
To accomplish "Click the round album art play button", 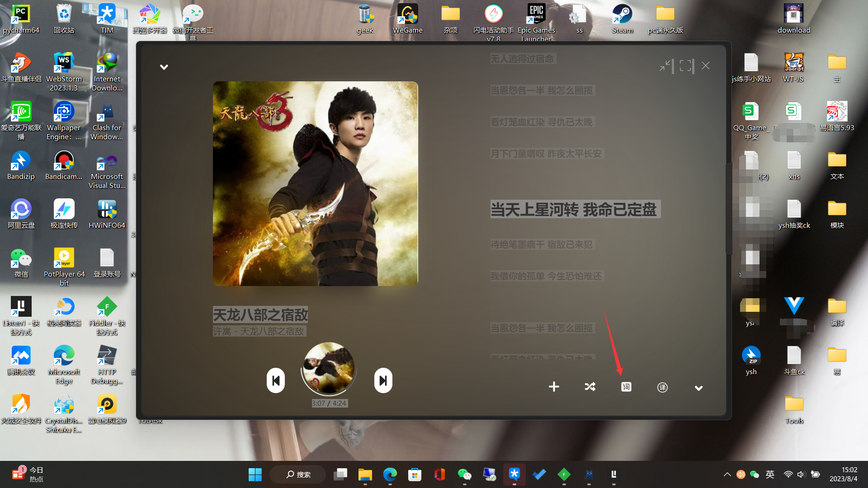I will (x=329, y=369).
